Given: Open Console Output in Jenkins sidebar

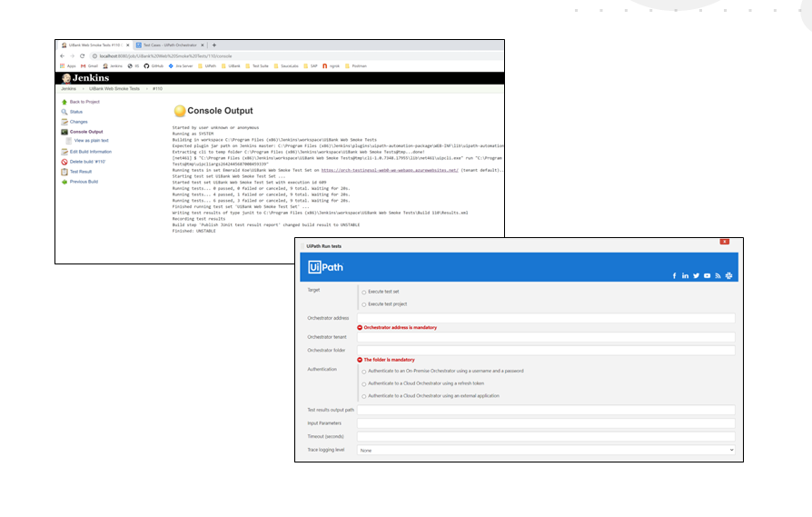Looking at the screenshot, I should click(x=86, y=132).
